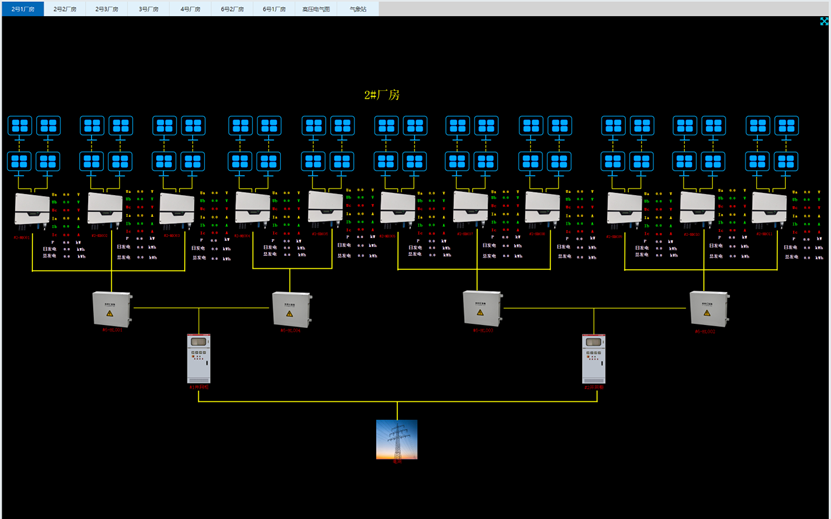
Task: Switch to the 2号2厂房 tab
Action: 64,8
